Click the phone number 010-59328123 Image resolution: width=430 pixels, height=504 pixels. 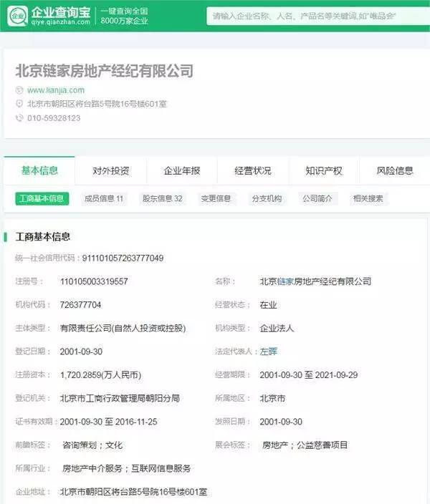[54, 118]
